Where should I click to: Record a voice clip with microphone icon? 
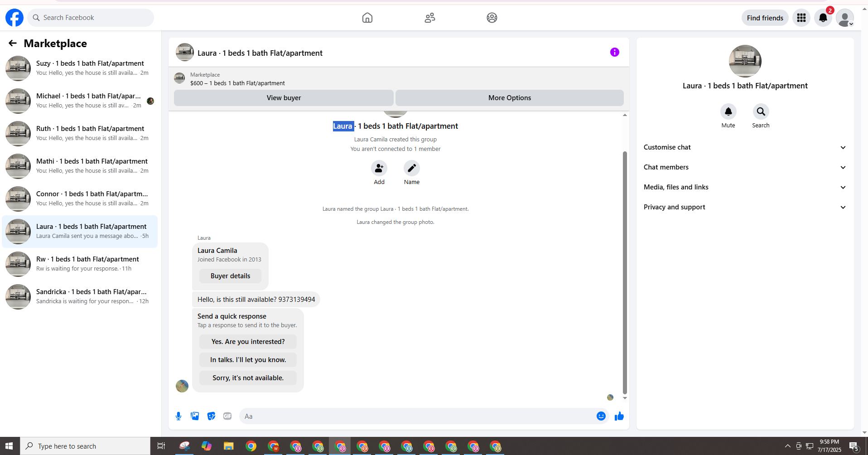178,416
